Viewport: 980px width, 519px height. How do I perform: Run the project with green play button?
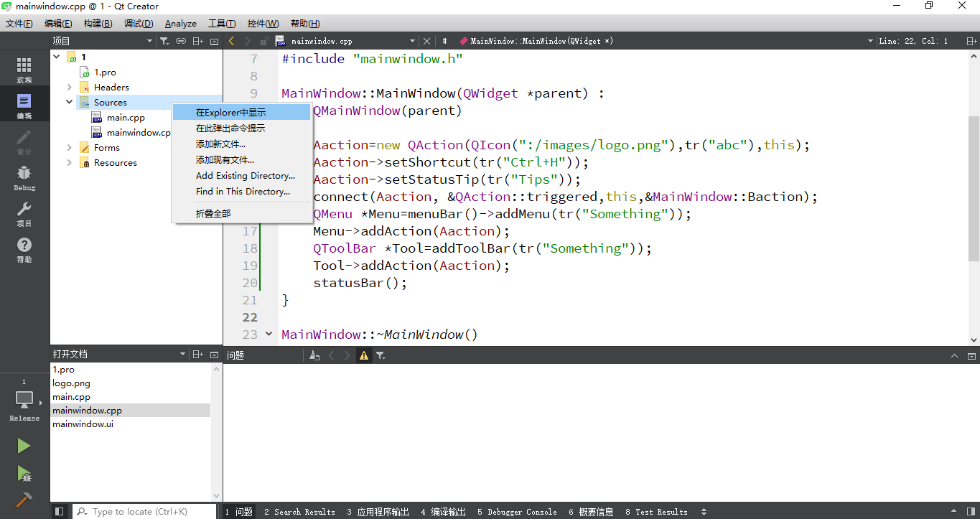[x=24, y=446]
